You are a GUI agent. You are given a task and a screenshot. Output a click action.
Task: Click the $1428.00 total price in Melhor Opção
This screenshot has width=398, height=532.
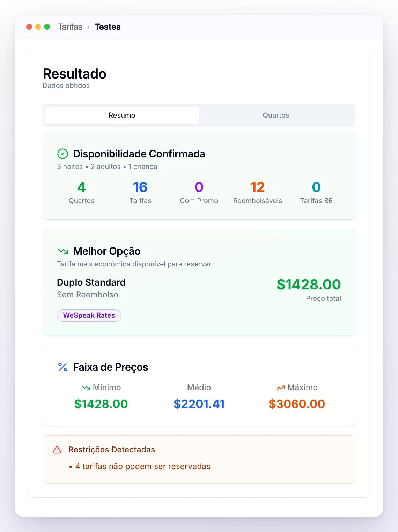309,284
